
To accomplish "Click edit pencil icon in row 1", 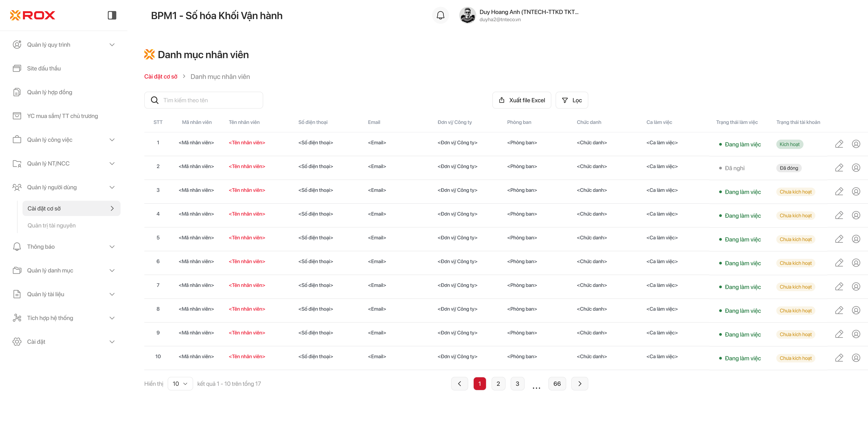I will pos(839,144).
